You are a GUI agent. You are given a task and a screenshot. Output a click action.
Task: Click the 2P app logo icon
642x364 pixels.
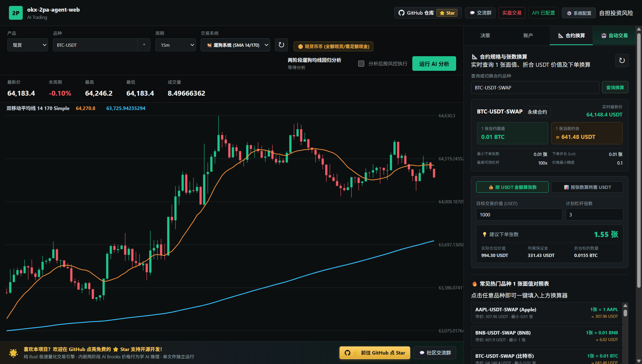[x=16, y=13]
